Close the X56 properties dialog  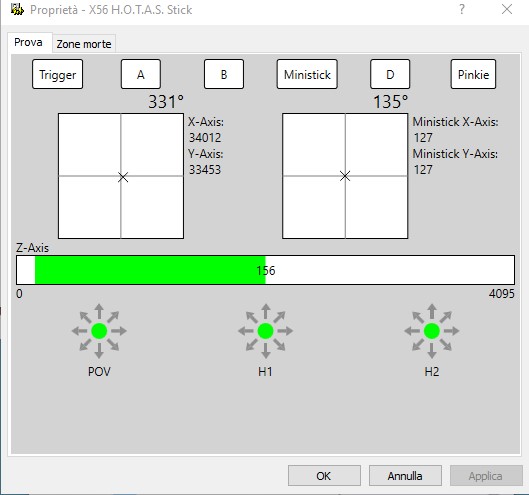pos(507,9)
